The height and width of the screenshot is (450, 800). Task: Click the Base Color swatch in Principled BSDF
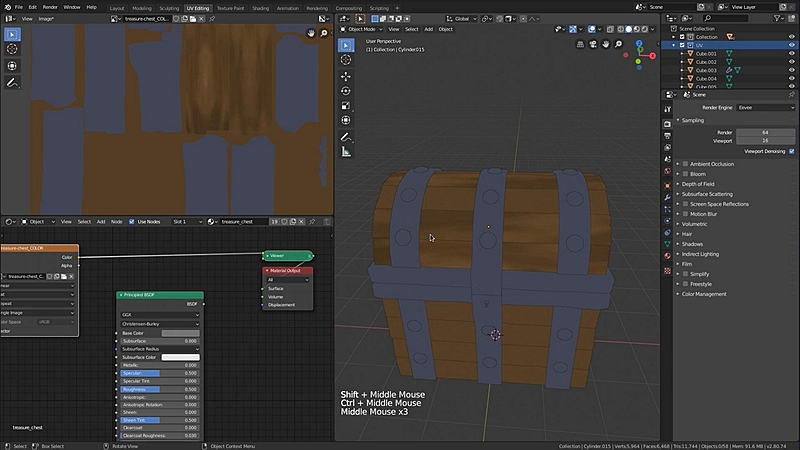point(180,333)
